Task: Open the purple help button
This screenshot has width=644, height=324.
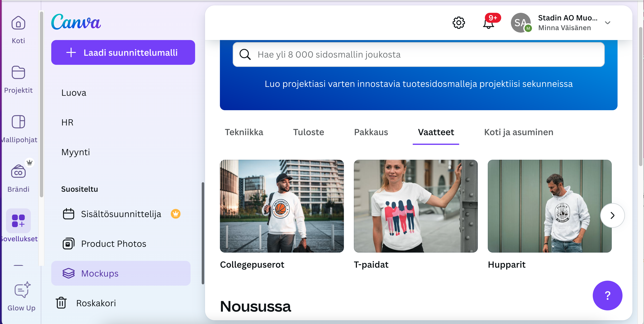Action: point(607,295)
